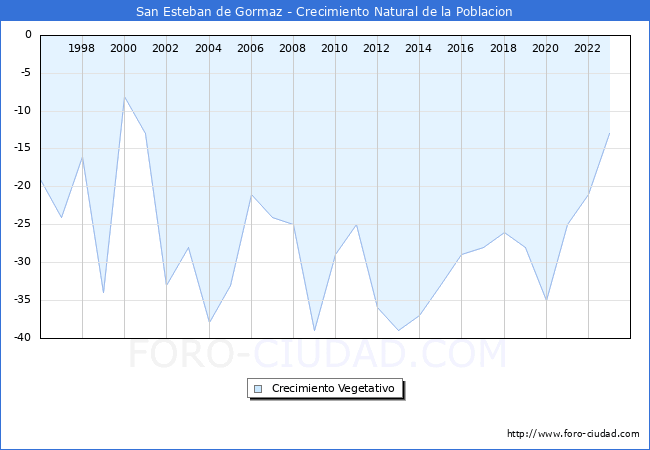The height and width of the screenshot is (450, 650).
Task: Select the 2016 year label
Action: pyautogui.click(x=460, y=48)
